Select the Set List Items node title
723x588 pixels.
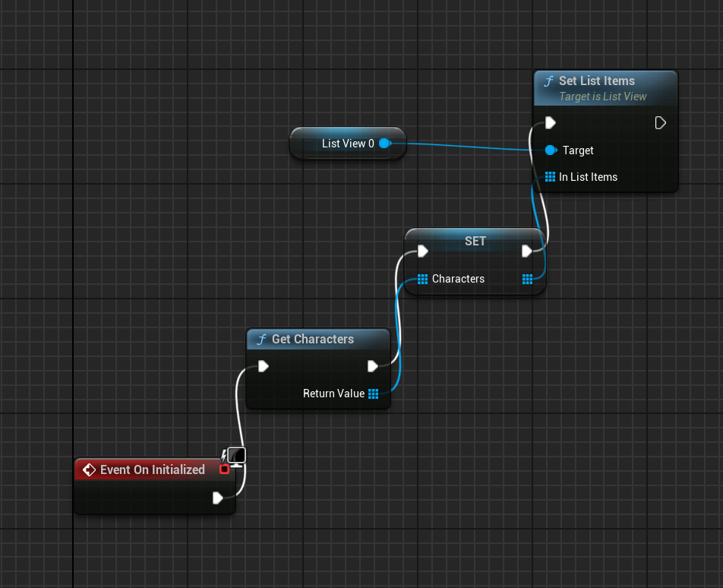point(596,81)
